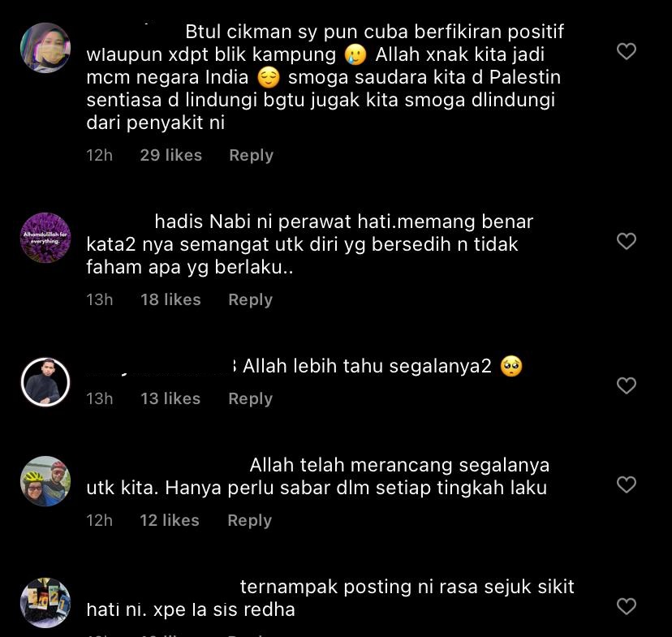Like the 'Allah lebih tahu segalanya2' comment
The image size is (672, 637).
[626, 385]
